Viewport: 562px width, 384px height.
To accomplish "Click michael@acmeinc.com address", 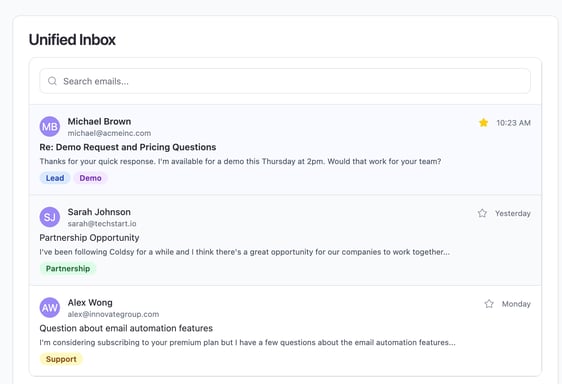I will 109,133.
